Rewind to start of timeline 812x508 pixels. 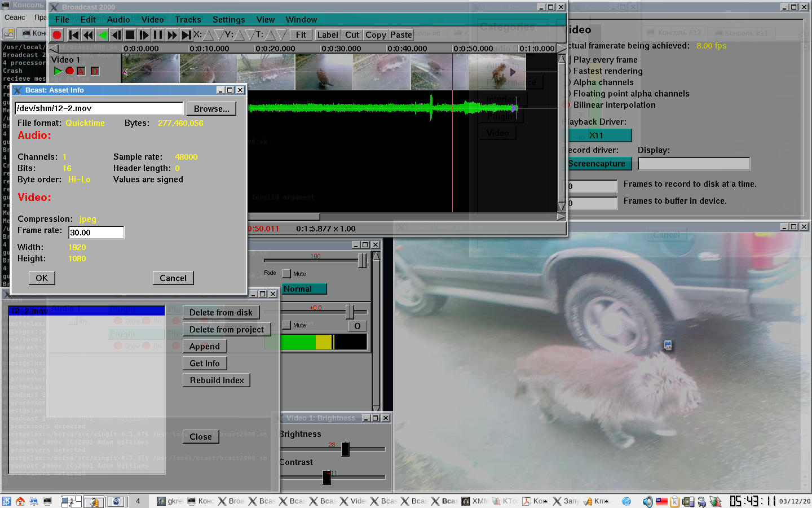click(74, 35)
